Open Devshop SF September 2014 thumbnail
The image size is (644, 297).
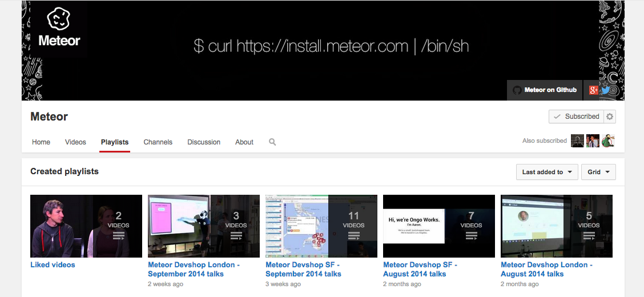point(321,226)
